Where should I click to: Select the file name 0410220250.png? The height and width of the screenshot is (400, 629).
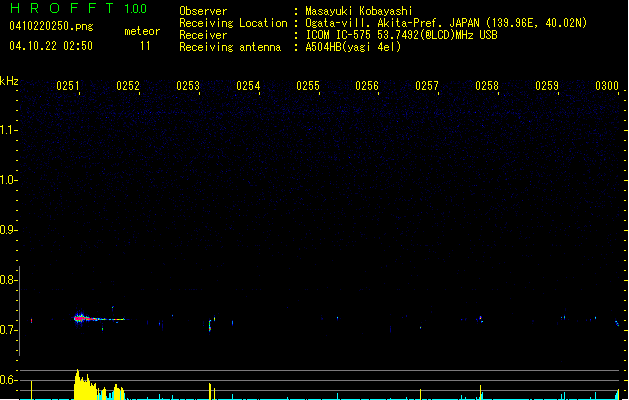point(51,26)
